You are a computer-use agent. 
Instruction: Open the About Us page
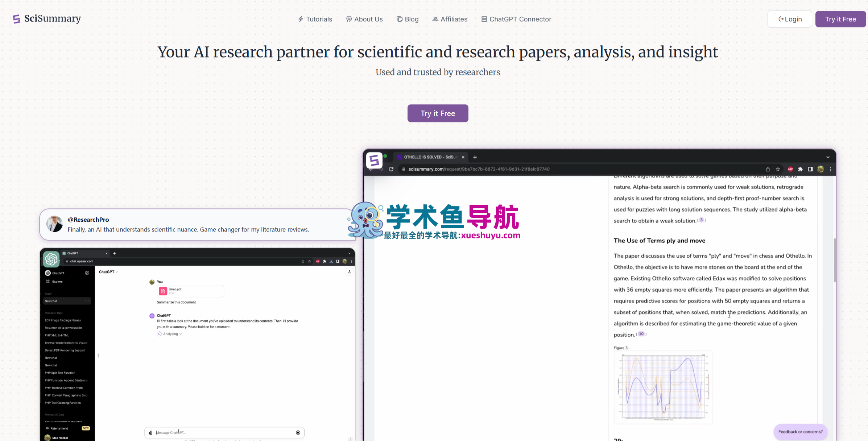364,19
